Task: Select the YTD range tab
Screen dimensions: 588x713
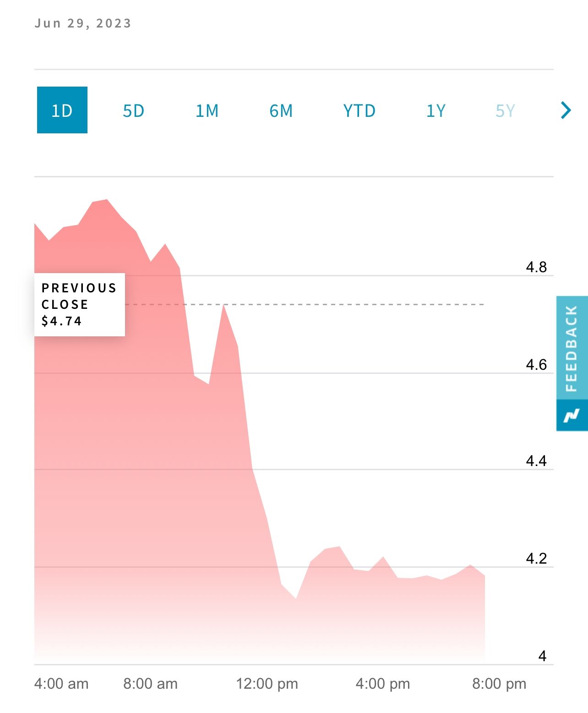Action: 359,111
